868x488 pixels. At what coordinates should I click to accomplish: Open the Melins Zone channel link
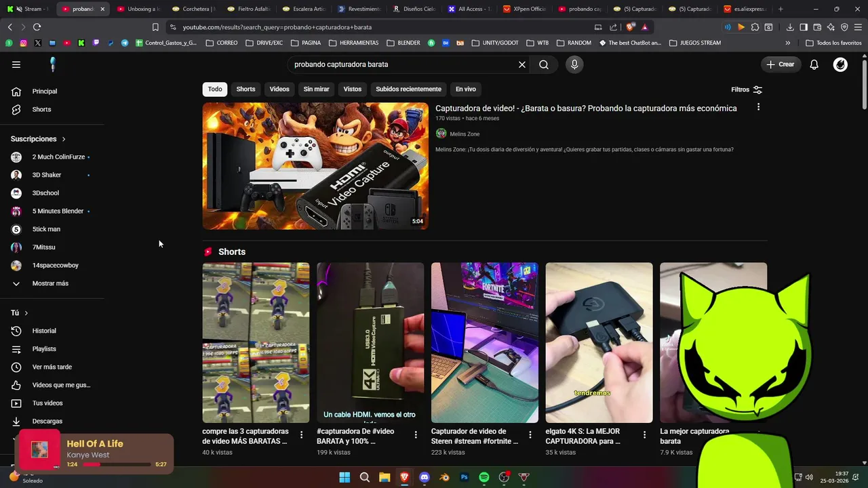click(x=465, y=134)
